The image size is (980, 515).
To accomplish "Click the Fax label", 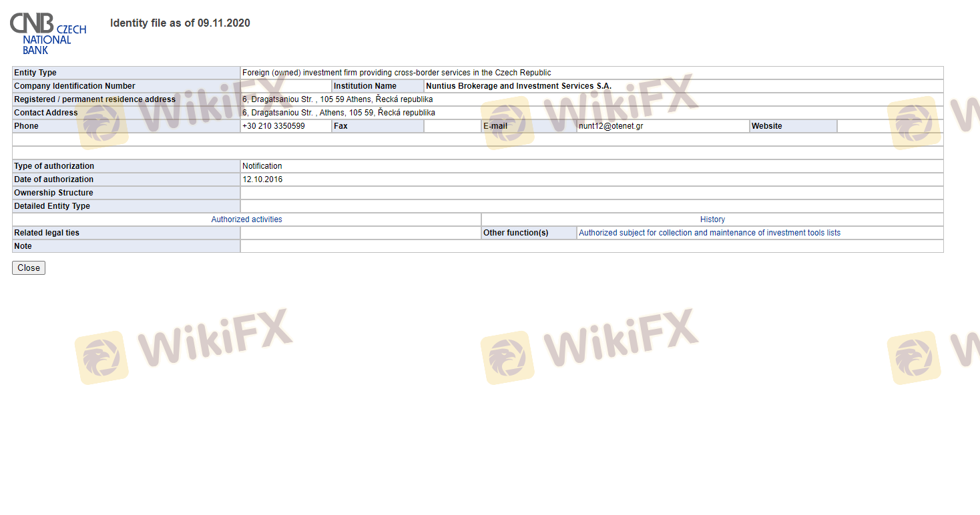I will click(x=340, y=126).
